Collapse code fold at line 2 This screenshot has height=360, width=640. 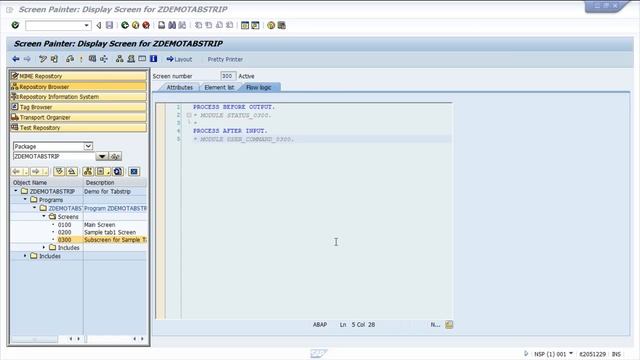(x=189, y=116)
